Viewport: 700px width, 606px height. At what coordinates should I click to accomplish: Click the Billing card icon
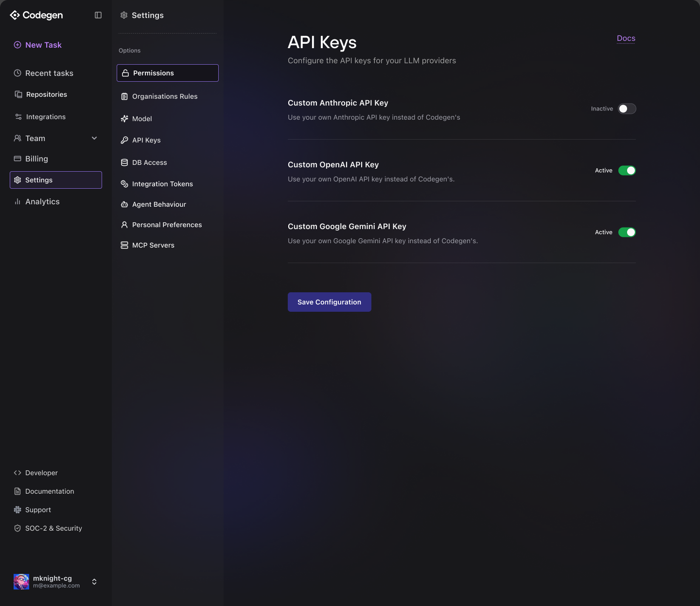17,159
